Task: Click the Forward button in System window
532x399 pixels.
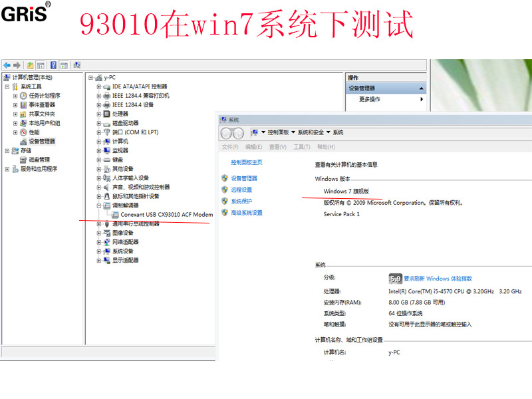Action: click(x=239, y=134)
